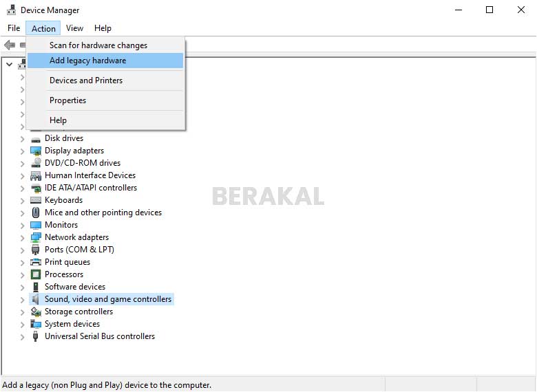This screenshot has width=537, height=392.
Task: Click the DVD/CD-ROM drives icon
Action: (36, 163)
